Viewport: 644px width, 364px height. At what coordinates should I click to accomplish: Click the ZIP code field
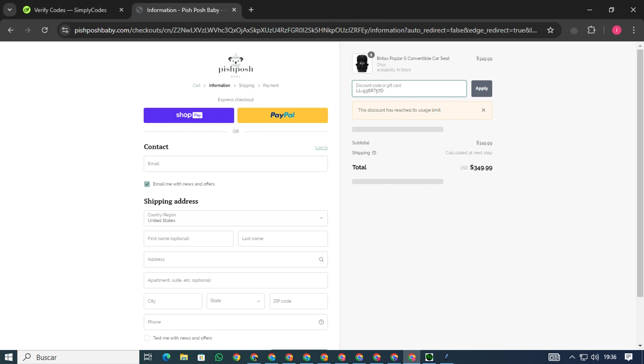click(298, 301)
